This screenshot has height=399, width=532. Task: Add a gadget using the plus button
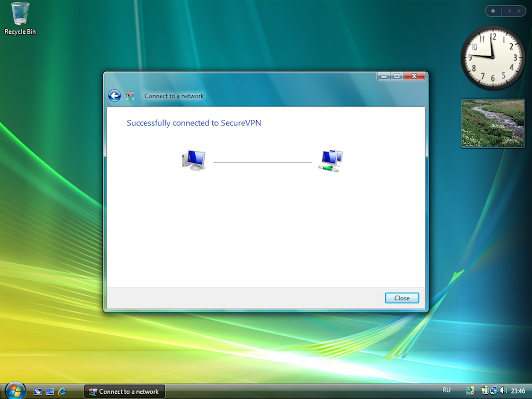tap(493, 11)
